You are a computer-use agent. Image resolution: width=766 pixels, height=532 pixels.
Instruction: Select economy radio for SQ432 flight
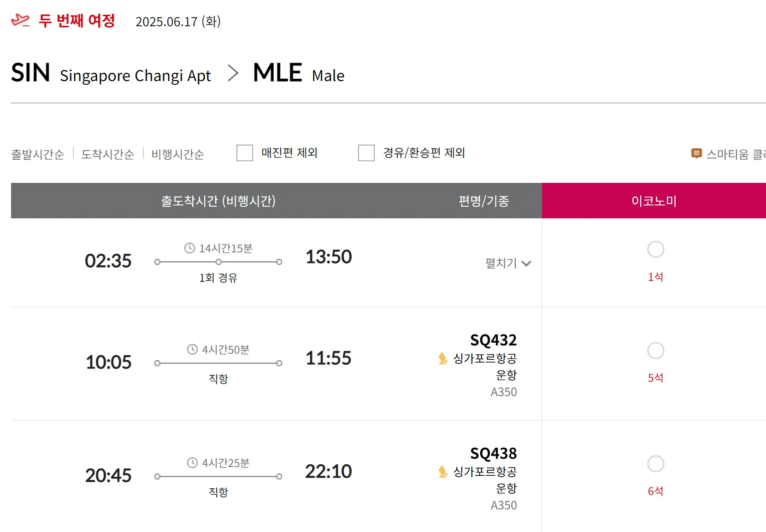(655, 351)
